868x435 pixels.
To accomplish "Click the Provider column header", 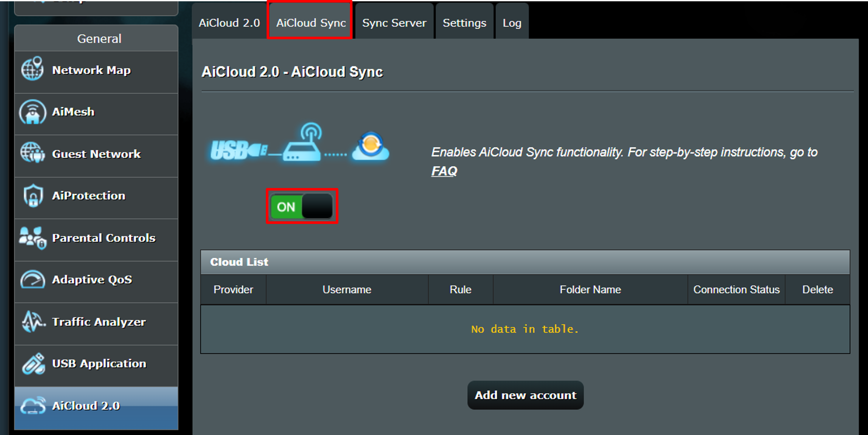I will (x=233, y=290).
